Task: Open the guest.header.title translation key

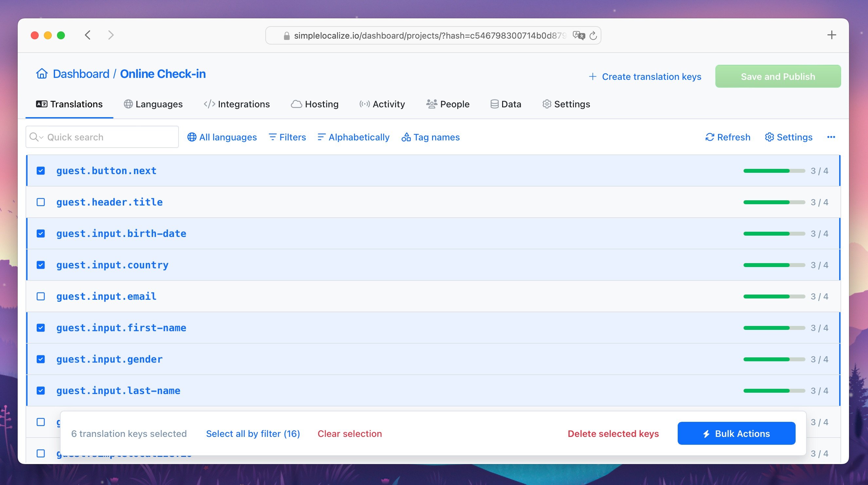Action: point(109,202)
